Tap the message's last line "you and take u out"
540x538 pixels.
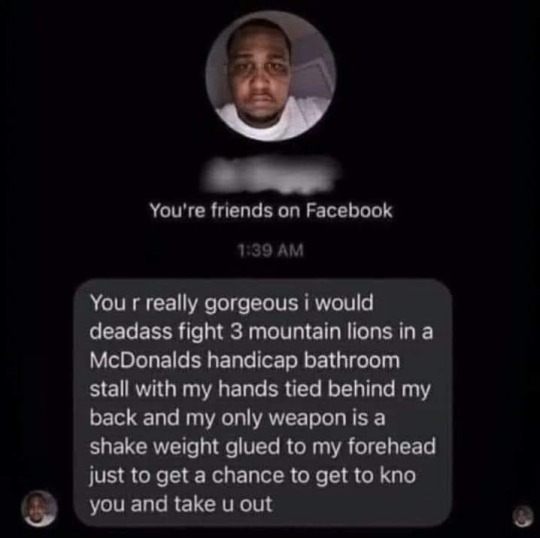[181, 504]
